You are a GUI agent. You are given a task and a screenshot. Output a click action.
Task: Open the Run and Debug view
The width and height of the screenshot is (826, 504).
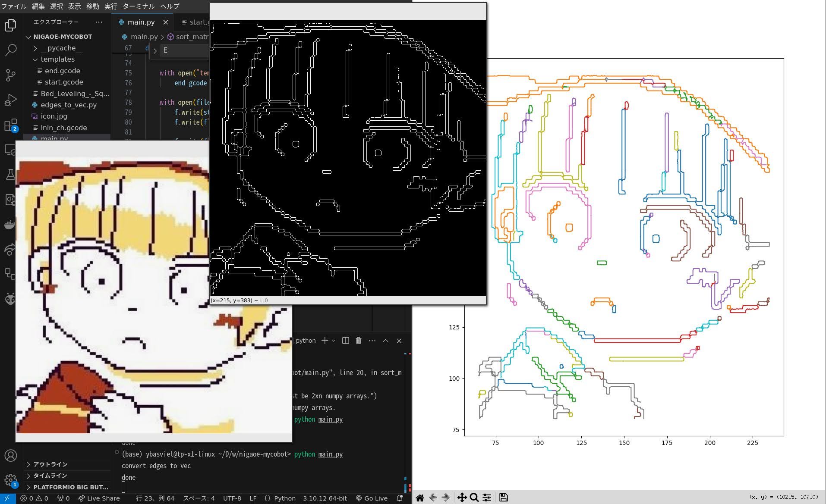tap(10, 100)
